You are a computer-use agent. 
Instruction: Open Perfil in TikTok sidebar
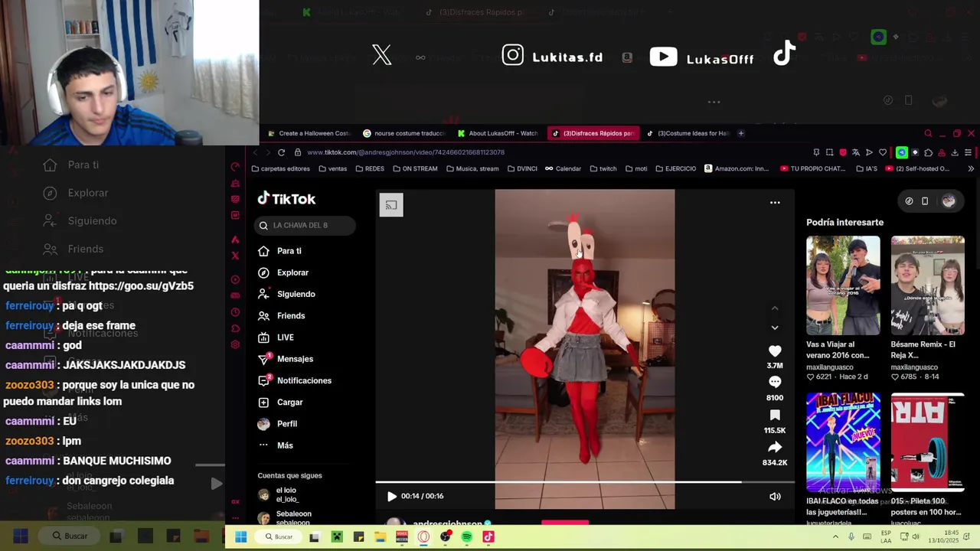(277, 424)
